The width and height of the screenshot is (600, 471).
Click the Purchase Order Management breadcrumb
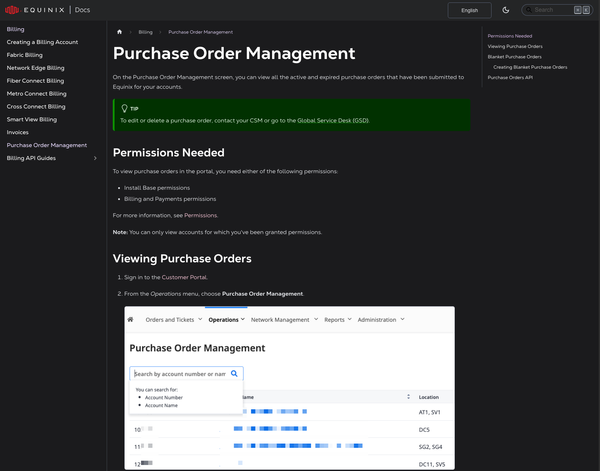click(201, 32)
